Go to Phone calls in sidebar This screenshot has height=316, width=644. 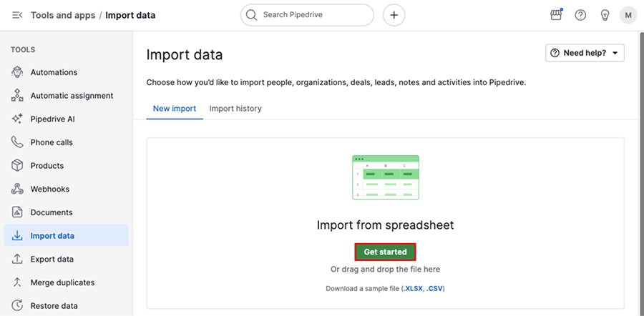tap(52, 142)
